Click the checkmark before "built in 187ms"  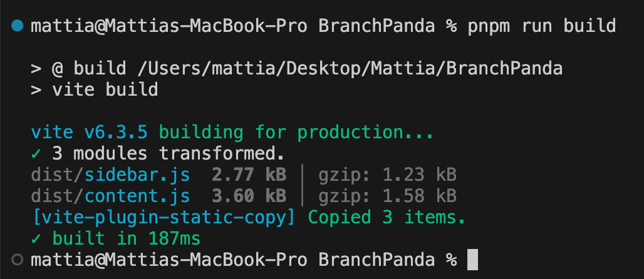click(36, 238)
